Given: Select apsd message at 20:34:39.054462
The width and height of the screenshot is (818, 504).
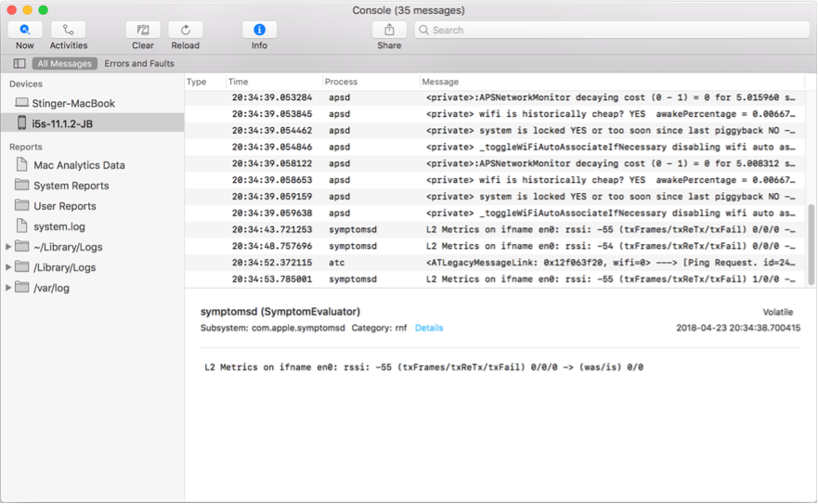Looking at the screenshot, I should click(x=496, y=131).
